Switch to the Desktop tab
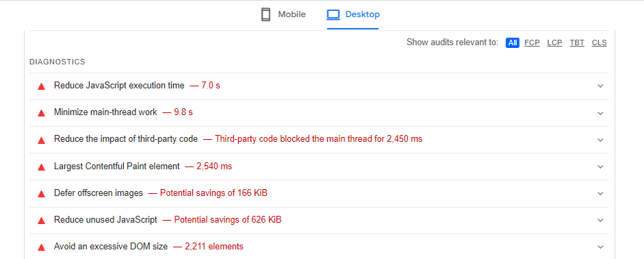 (x=353, y=15)
